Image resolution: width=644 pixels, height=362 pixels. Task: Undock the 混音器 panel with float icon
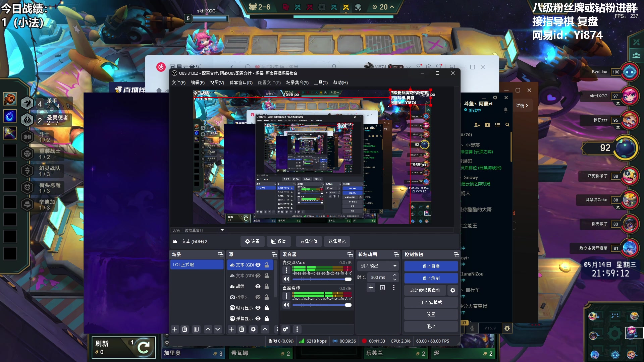(350, 254)
